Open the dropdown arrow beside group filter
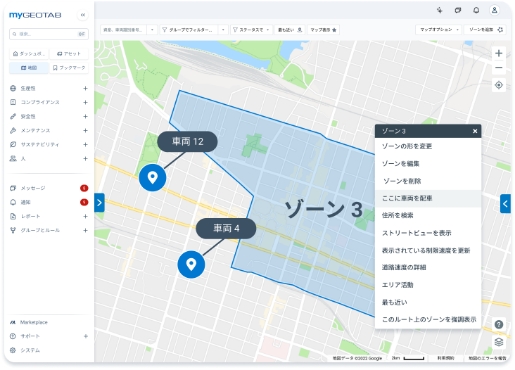Screen dimensions: 515x370 click(223, 30)
